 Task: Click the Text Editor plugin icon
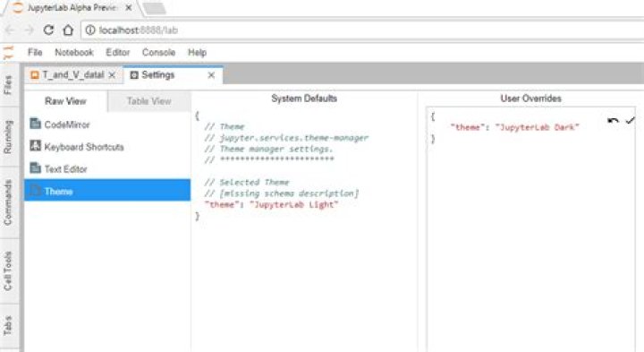tap(35, 167)
